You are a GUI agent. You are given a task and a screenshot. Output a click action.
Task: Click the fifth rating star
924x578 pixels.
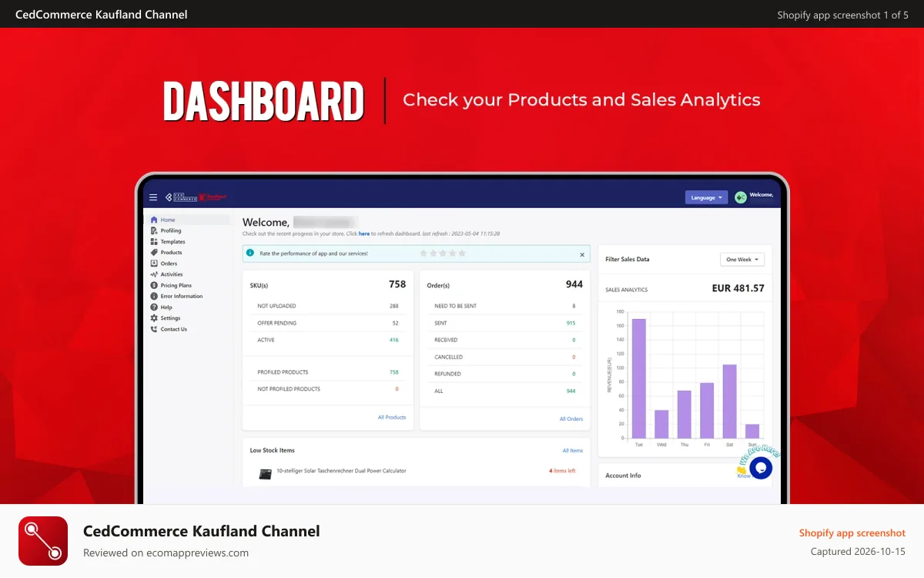462,253
